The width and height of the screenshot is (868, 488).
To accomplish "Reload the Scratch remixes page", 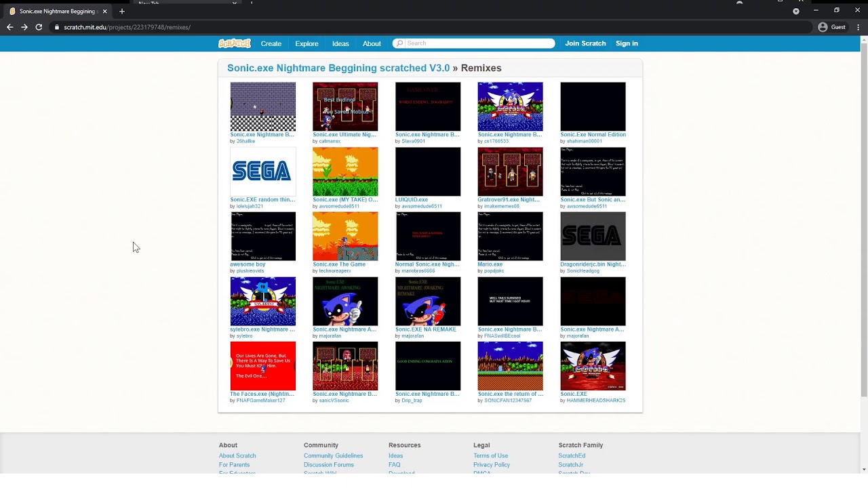I will (x=39, y=27).
